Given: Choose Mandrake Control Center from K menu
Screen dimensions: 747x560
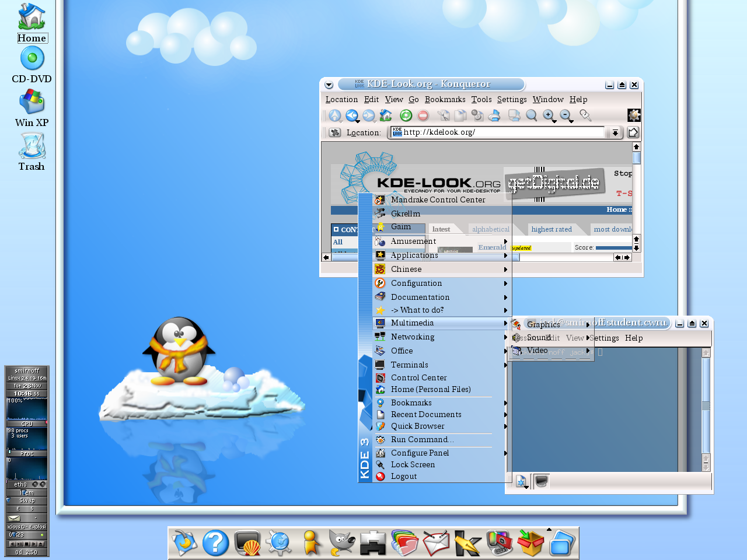Looking at the screenshot, I should (442, 199).
